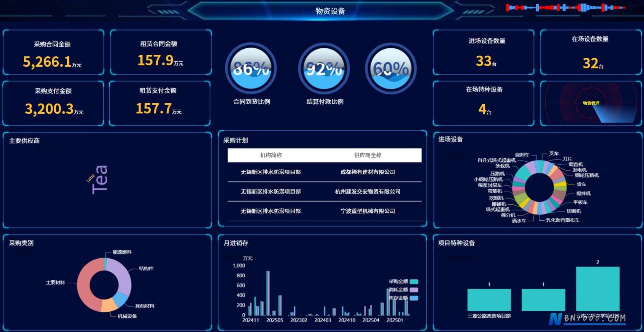The height and width of the screenshot is (332, 644).
Task: Select the 租赁合同金额 card showing 157.9
Action: pyautogui.click(x=161, y=52)
